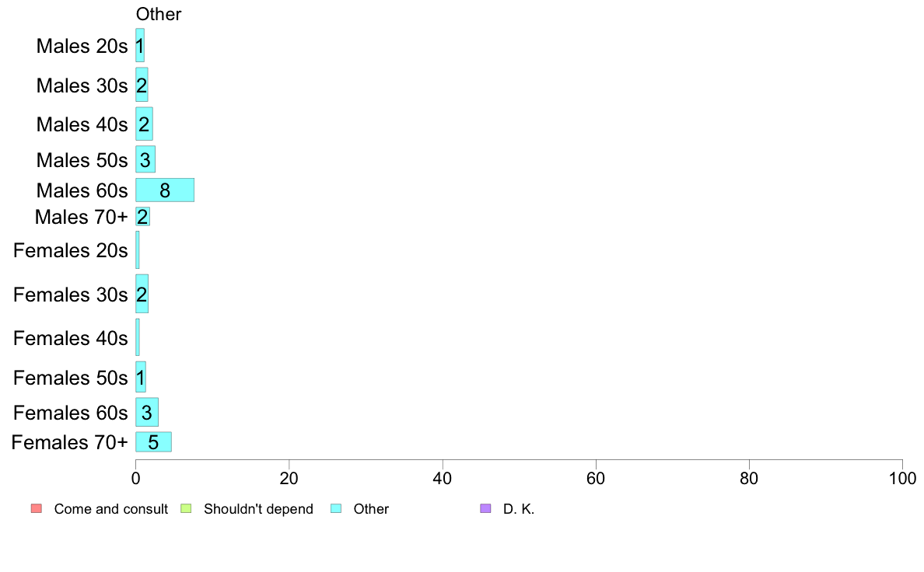The image size is (924, 572).
Task: Click the thin Females 20s bar
Action: [x=138, y=249]
